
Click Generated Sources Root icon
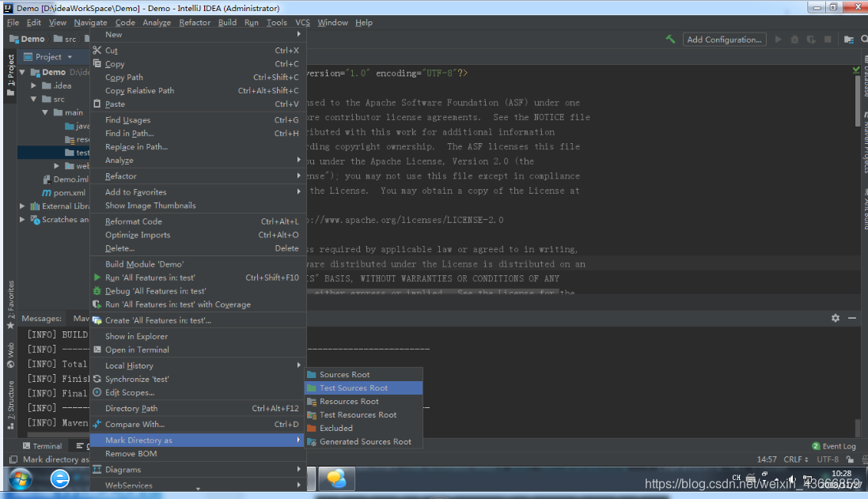312,441
